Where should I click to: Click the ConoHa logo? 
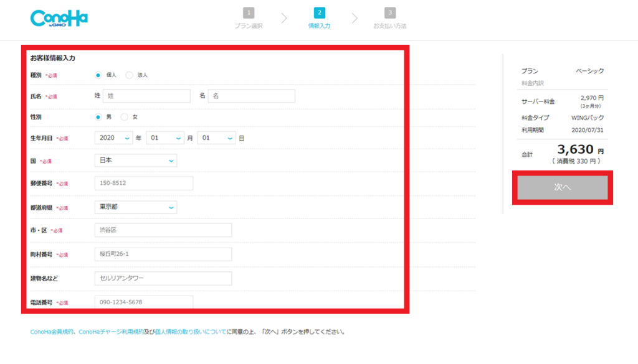[59, 18]
